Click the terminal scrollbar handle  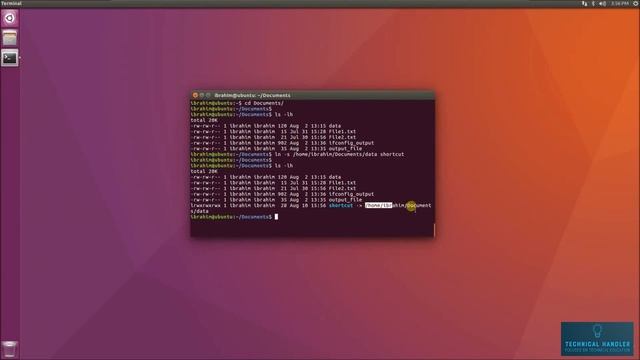[434, 230]
